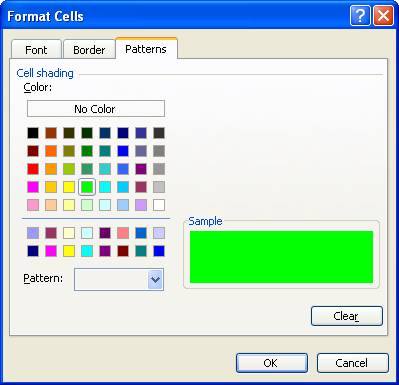
Task: Select the Patterns tab
Action: 146,49
